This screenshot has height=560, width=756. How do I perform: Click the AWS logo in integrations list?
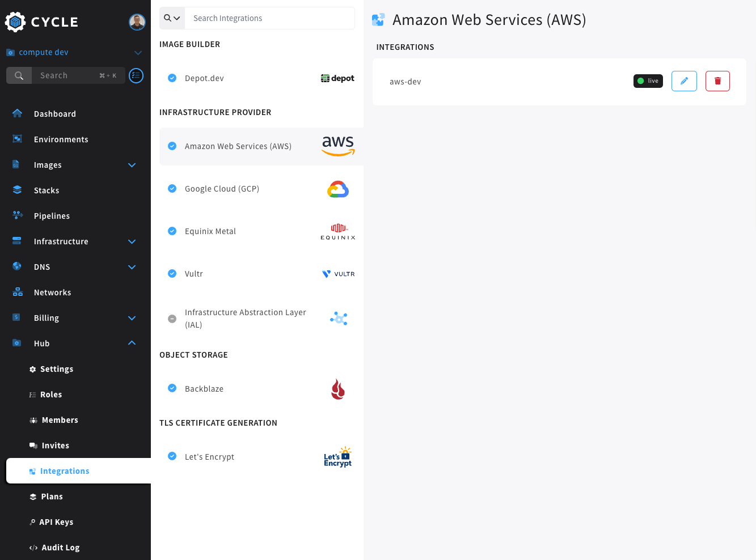pos(338,146)
